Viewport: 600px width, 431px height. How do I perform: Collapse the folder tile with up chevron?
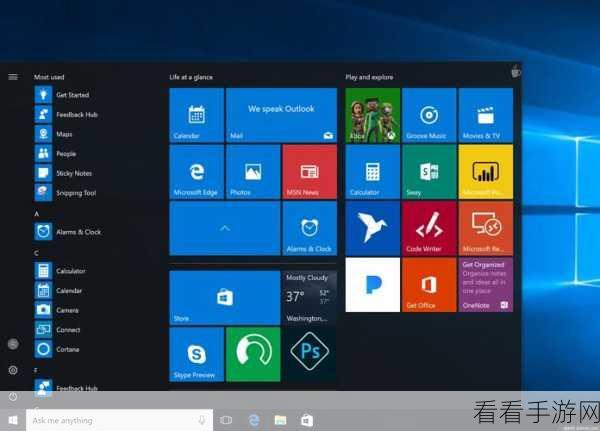click(225, 229)
